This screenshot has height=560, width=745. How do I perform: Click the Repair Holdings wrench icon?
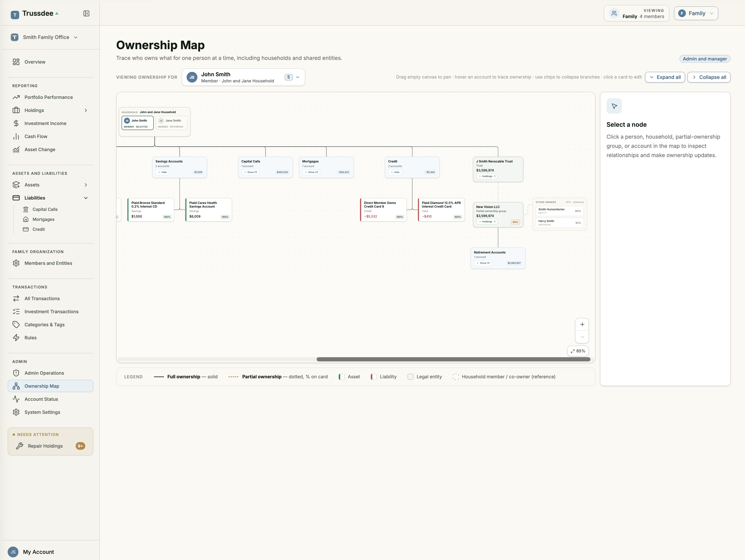pyautogui.click(x=20, y=446)
